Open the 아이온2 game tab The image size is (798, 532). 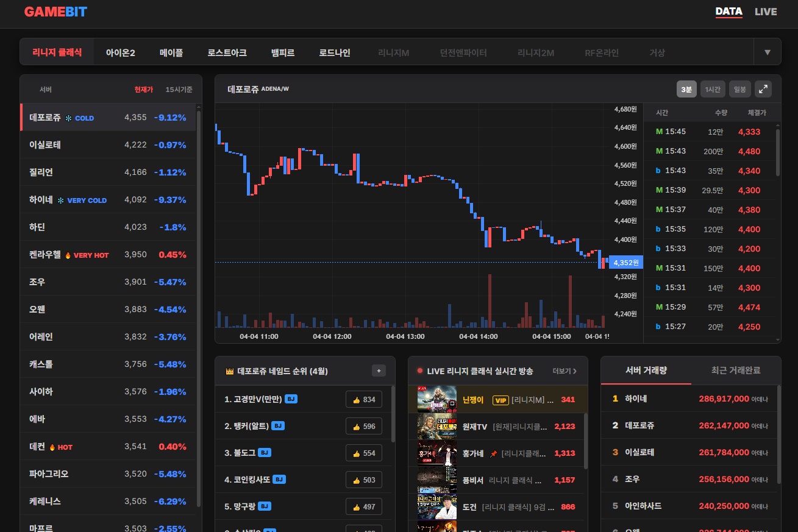120,52
